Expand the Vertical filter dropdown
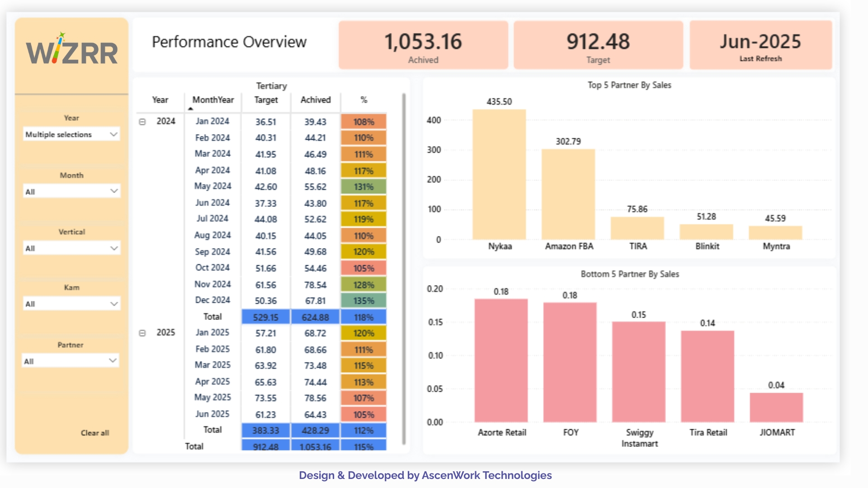Viewport: 868px width, 488px height. [x=71, y=248]
